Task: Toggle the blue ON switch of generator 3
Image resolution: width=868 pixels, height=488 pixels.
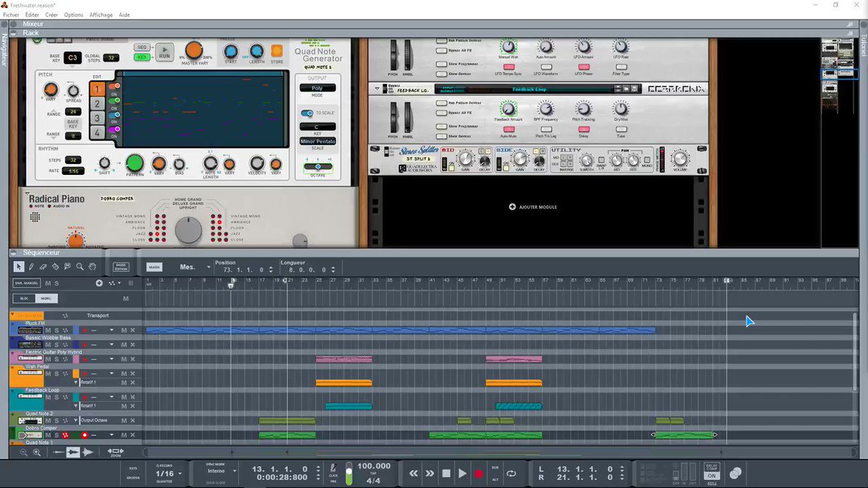Action: pyautogui.click(x=113, y=116)
